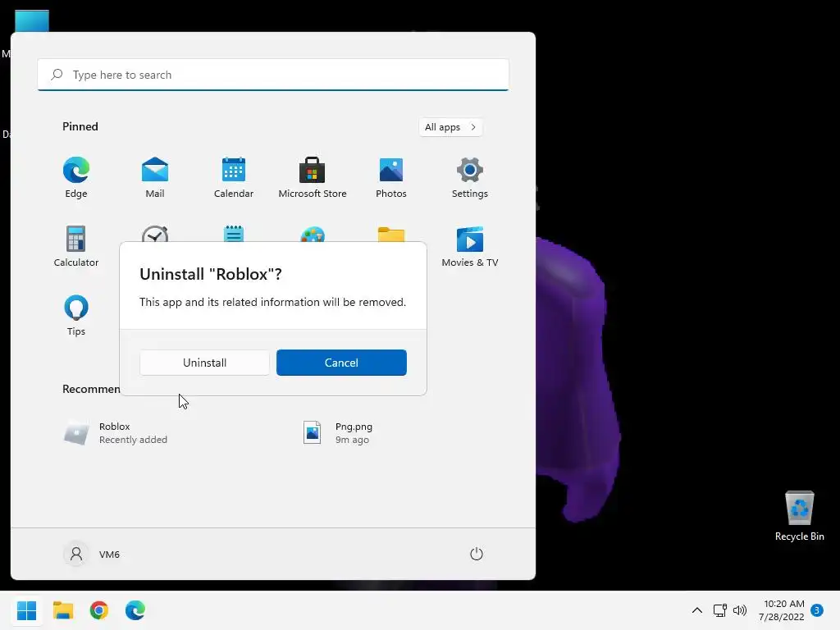840x630 pixels.
Task: Open the VM6 user account menu
Action: click(x=92, y=554)
